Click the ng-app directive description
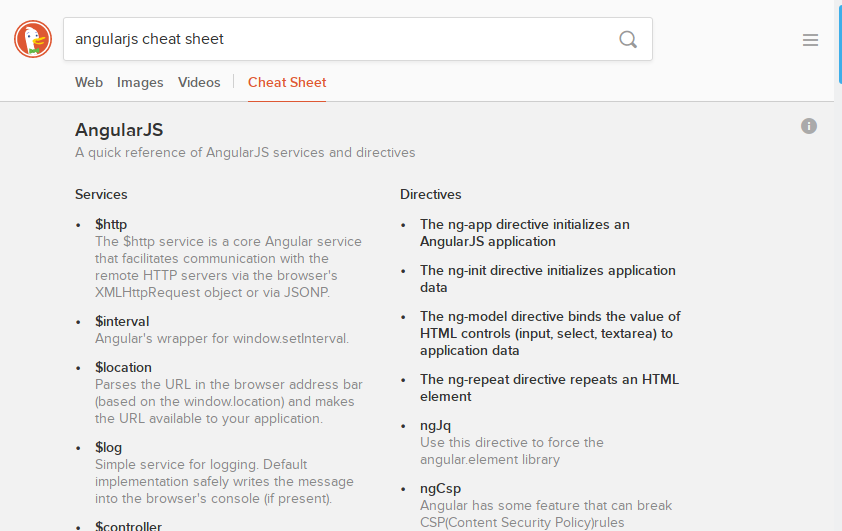Image resolution: width=842 pixels, height=531 pixels. [524, 233]
